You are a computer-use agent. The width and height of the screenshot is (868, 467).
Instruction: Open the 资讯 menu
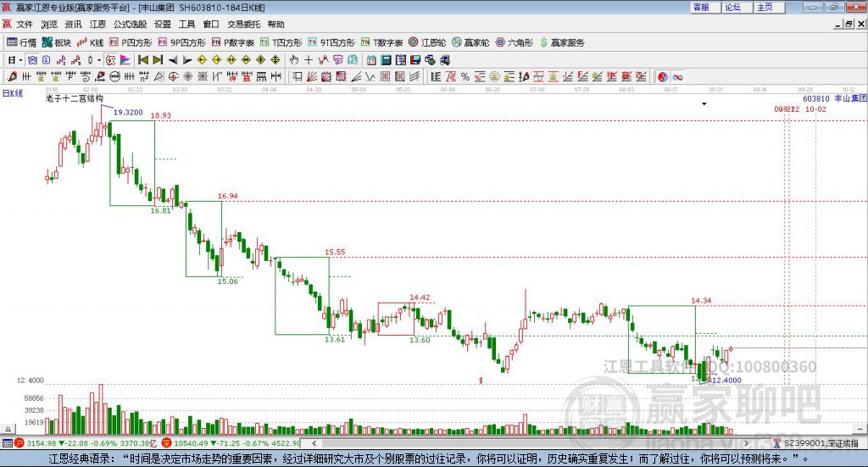point(73,25)
